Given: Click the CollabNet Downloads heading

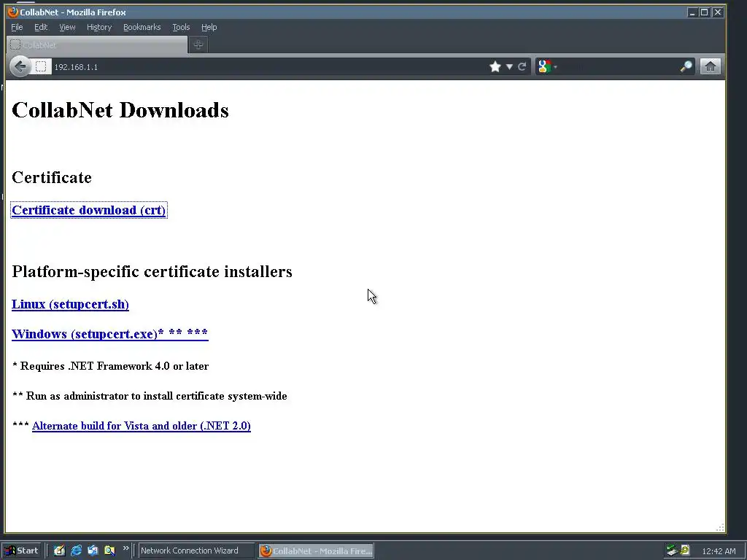Looking at the screenshot, I should [x=120, y=110].
